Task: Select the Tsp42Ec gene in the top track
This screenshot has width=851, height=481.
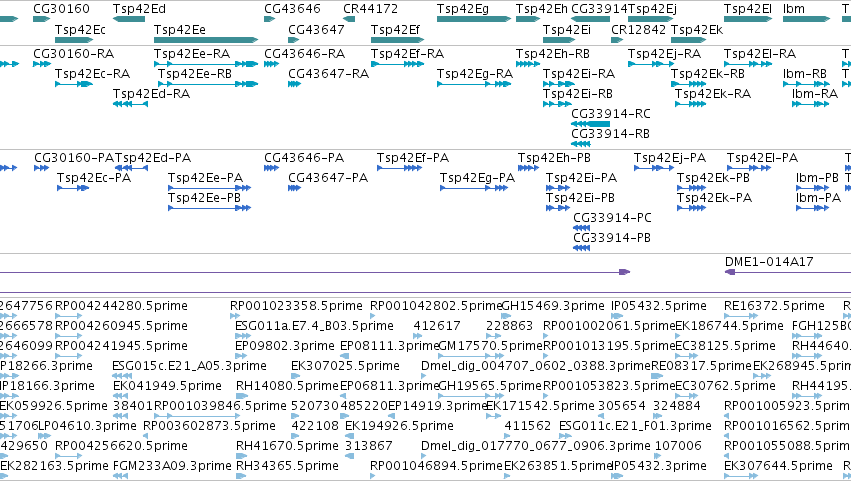Action: click(x=74, y=40)
